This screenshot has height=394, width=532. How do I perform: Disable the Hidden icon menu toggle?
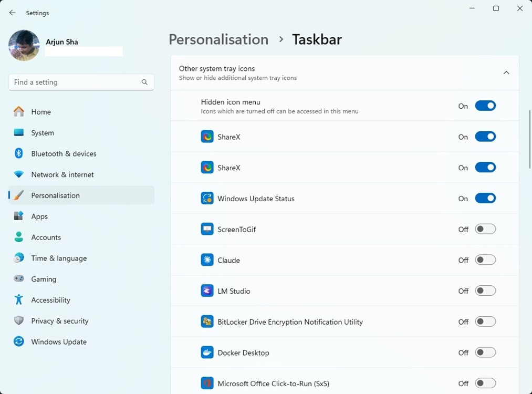click(485, 105)
